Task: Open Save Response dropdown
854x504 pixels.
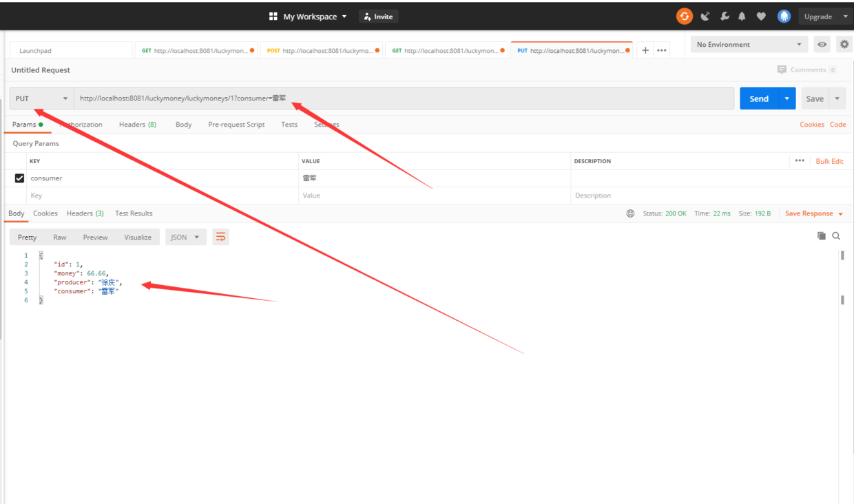Action: (814, 213)
